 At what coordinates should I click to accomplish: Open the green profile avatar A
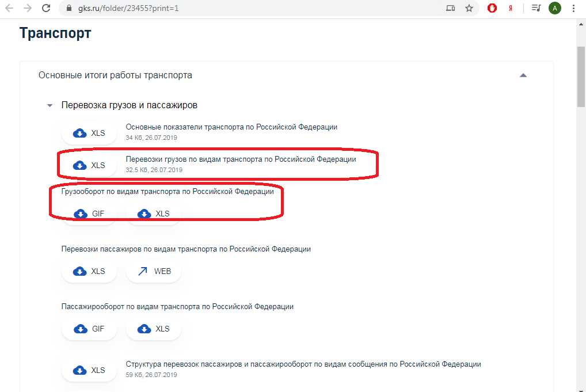pyautogui.click(x=554, y=8)
